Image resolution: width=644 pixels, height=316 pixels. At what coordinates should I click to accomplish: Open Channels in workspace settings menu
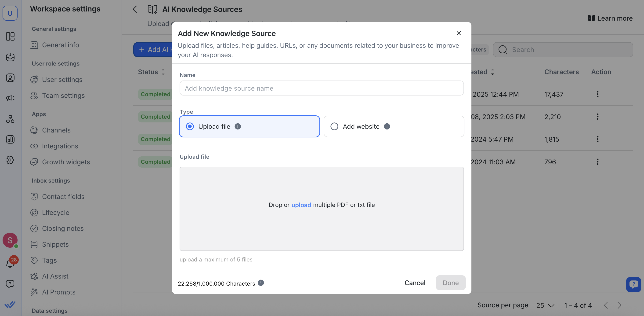click(x=56, y=130)
